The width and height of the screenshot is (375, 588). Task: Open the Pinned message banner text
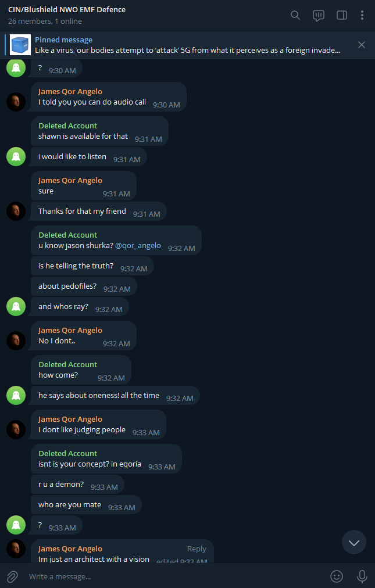(x=187, y=45)
